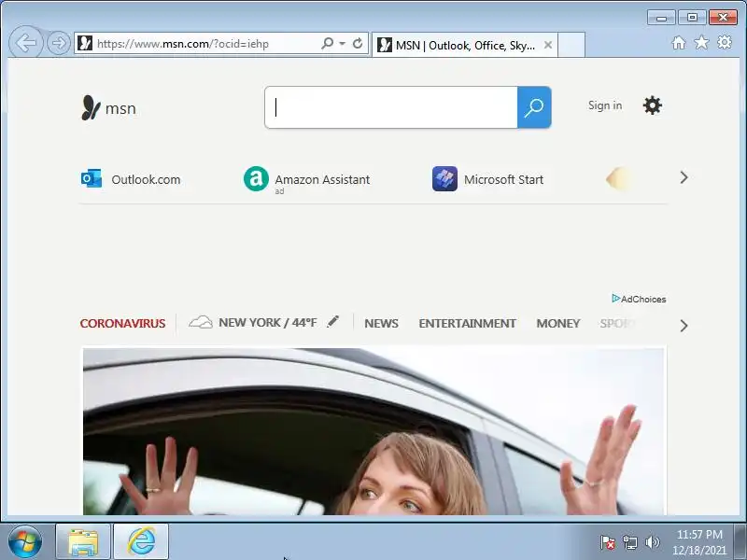Open the address bar autocomplete dropdown arrow

coord(342,44)
